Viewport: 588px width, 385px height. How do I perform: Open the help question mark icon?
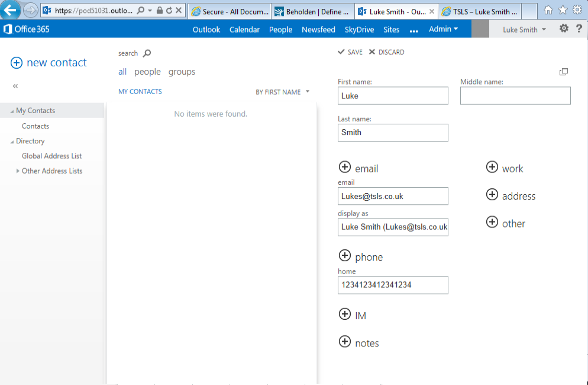[579, 28]
